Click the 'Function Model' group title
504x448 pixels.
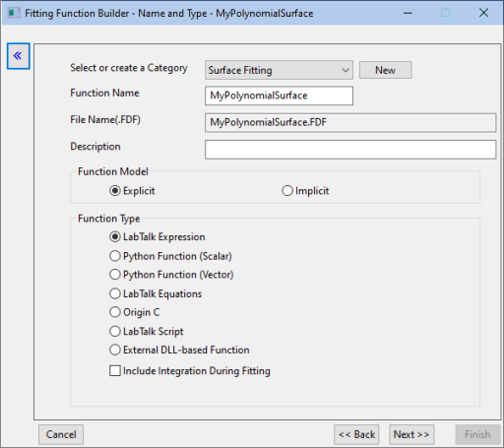point(113,171)
